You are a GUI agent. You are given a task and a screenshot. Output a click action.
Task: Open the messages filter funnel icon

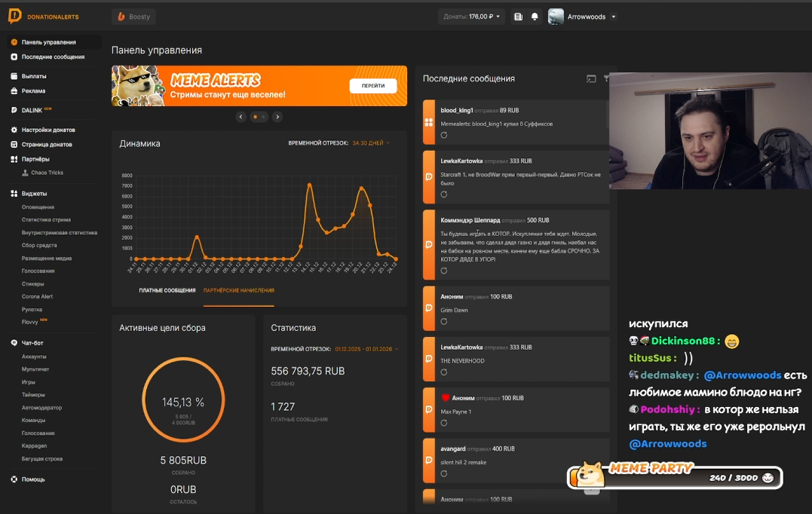[x=606, y=78]
